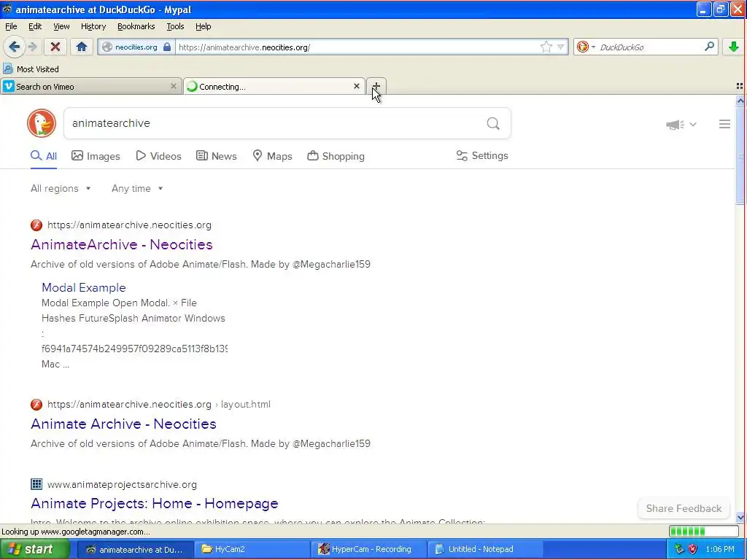Click the DuckDuckGo duck logo
The height and width of the screenshot is (560, 747).
(x=42, y=123)
